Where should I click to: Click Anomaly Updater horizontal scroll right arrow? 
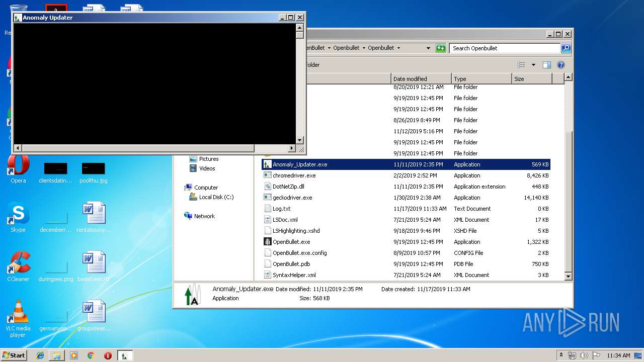point(292,148)
